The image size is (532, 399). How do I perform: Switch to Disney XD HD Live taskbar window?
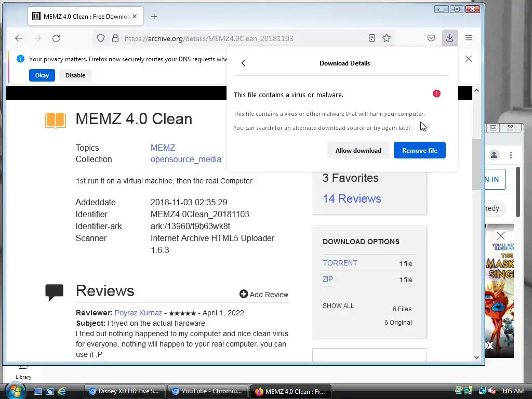pyautogui.click(x=124, y=391)
